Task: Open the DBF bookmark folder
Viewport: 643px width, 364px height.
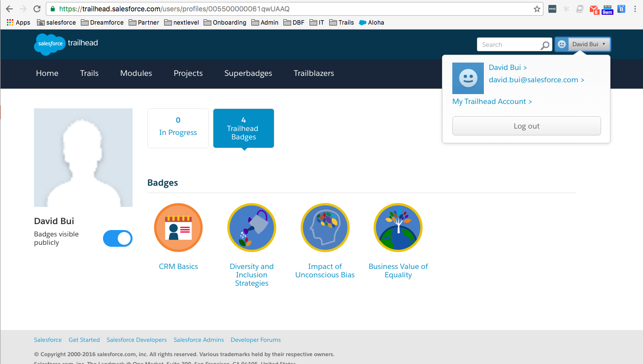Action: [x=294, y=23]
